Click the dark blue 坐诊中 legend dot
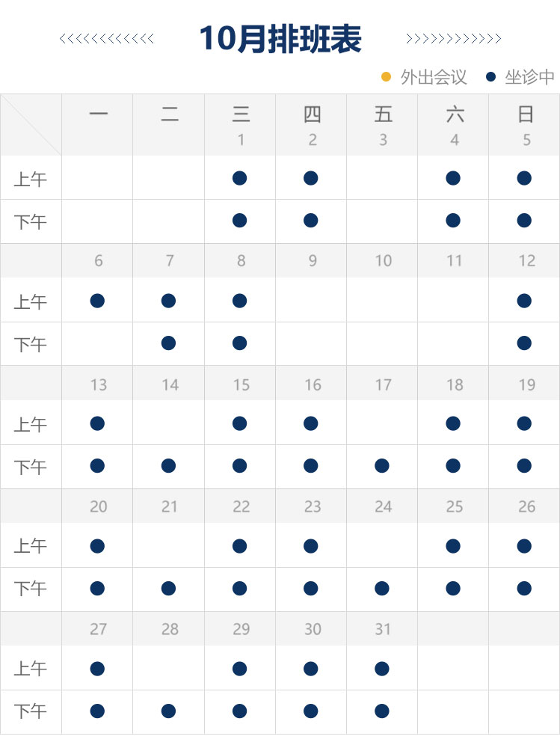Screen dimensions: 560x748 491,77
